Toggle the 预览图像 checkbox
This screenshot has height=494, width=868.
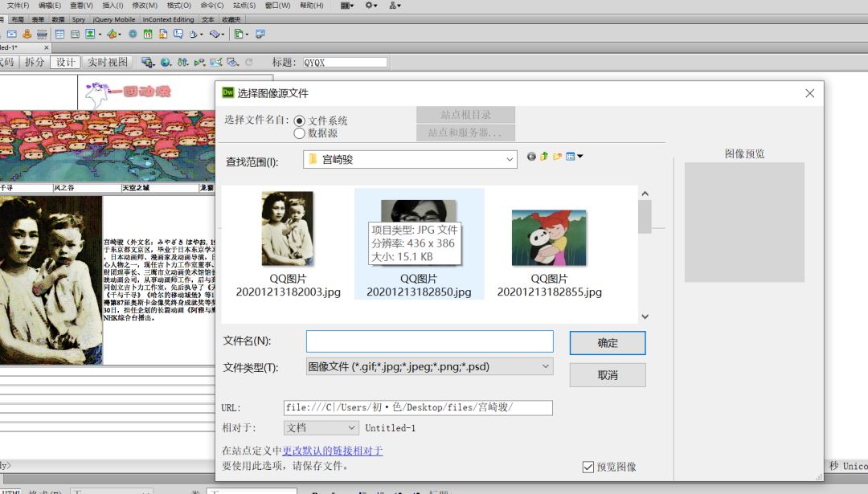coord(588,467)
